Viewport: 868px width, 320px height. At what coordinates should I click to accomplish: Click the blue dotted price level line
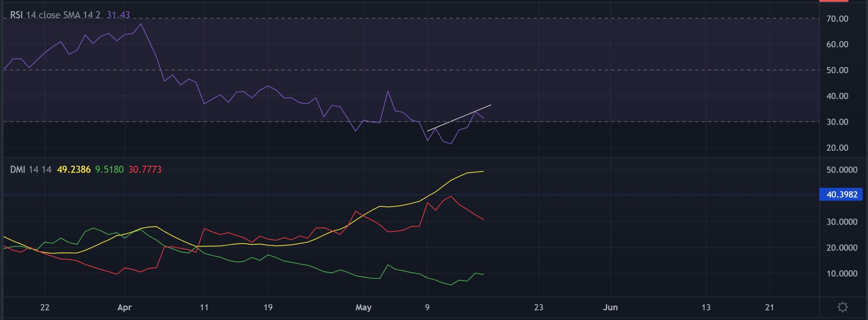237,194
